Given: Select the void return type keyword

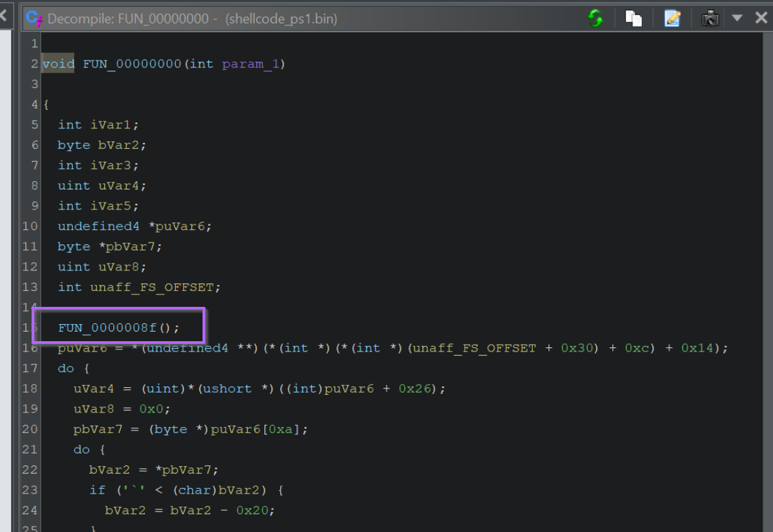Looking at the screenshot, I should click(58, 64).
